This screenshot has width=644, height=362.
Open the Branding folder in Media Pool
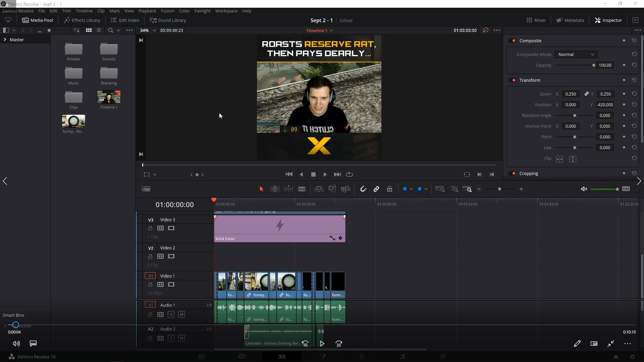(109, 73)
